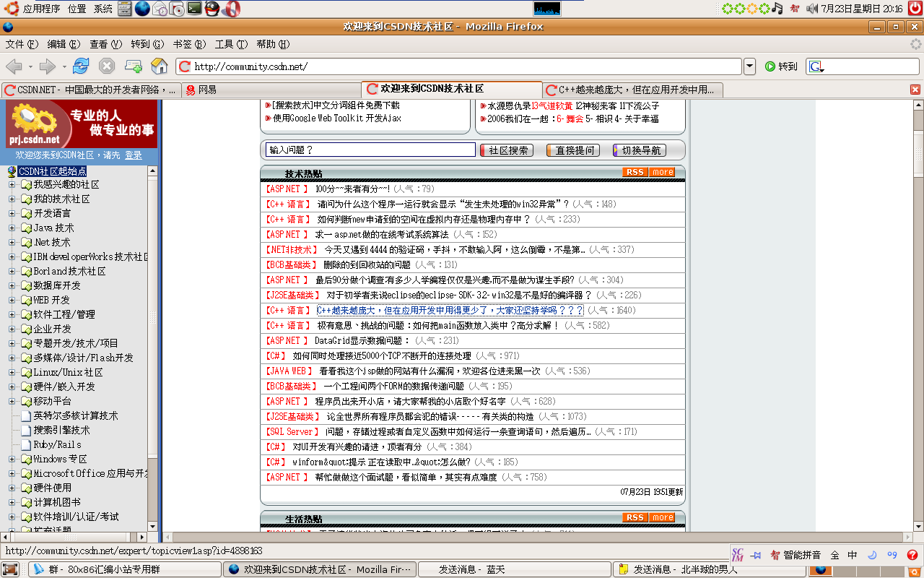Open the 工具 (T) menu

(x=231, y=44)
